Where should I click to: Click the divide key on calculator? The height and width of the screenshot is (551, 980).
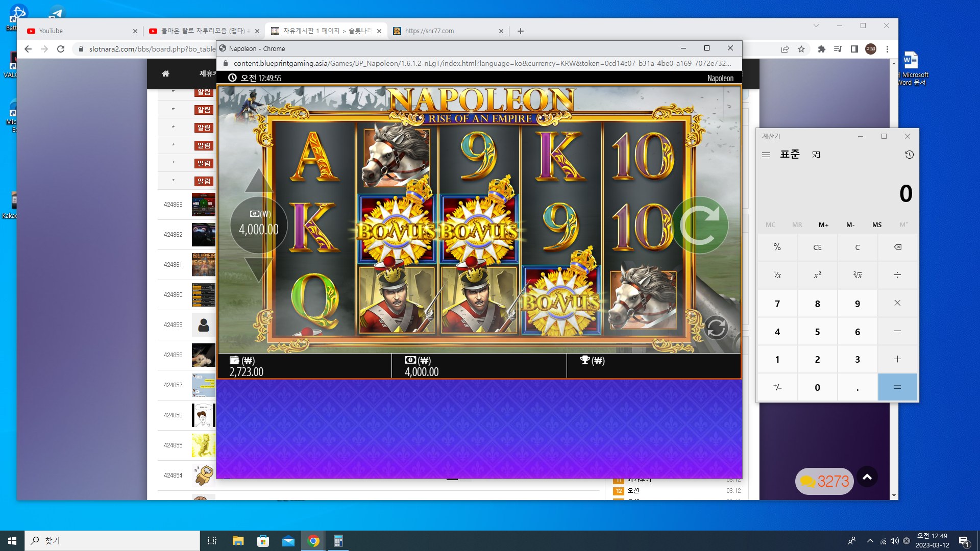click(x=897, y=275)
